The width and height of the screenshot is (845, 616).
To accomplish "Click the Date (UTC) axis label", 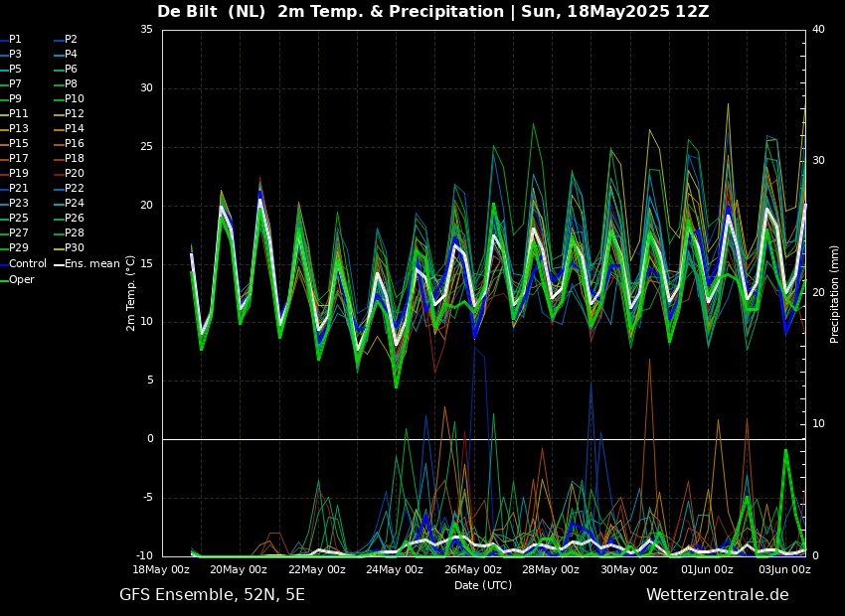I will (x=483, y=585).
